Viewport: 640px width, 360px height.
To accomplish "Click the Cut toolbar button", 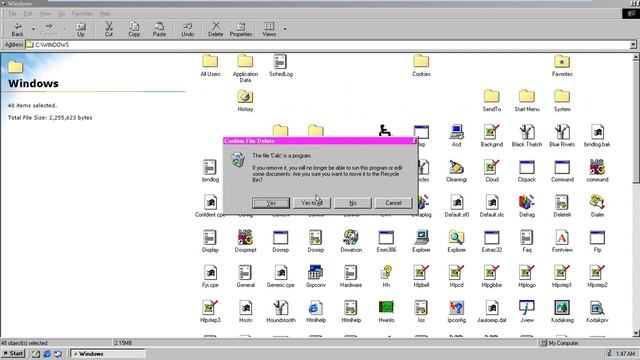I will pos(109,29).
